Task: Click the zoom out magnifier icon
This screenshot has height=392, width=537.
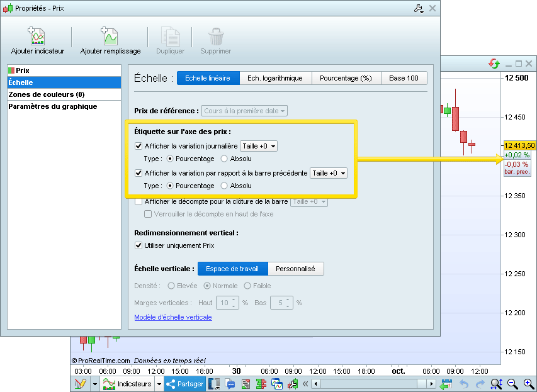Action: point(512,384)
